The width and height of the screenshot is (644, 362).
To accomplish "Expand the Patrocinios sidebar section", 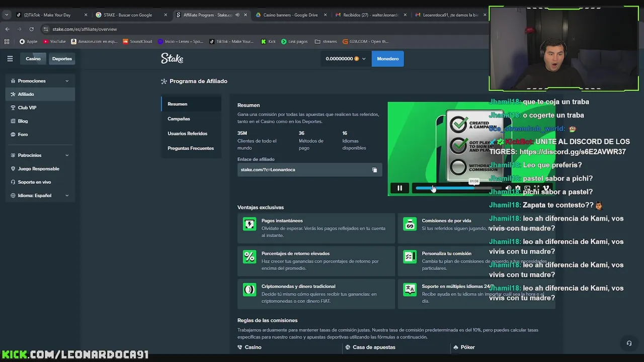I will click(x=40, y=155).
